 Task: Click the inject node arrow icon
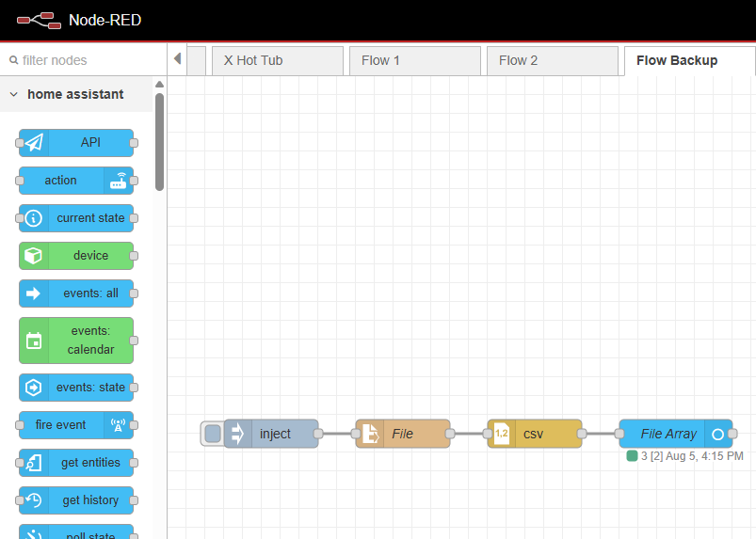(237, 434)
